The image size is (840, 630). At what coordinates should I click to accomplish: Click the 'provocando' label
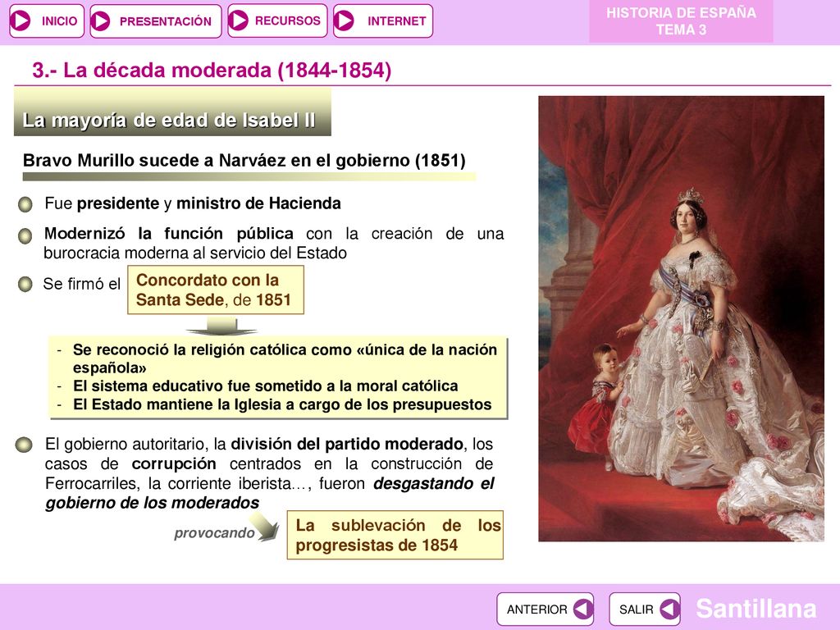(214, 533)
